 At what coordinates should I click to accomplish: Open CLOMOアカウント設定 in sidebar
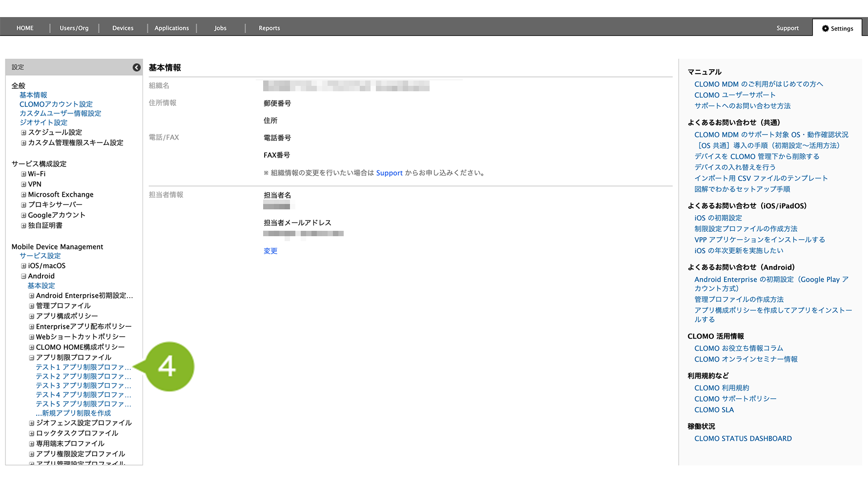56,104
